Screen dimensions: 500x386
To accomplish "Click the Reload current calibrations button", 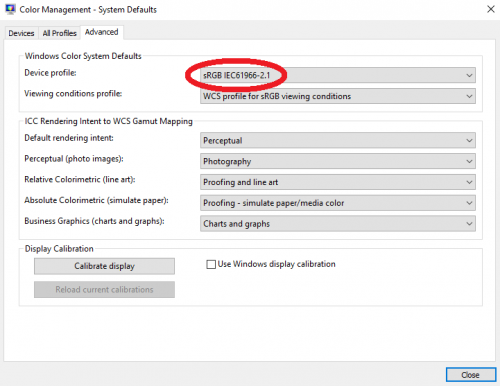I will 104,289.
